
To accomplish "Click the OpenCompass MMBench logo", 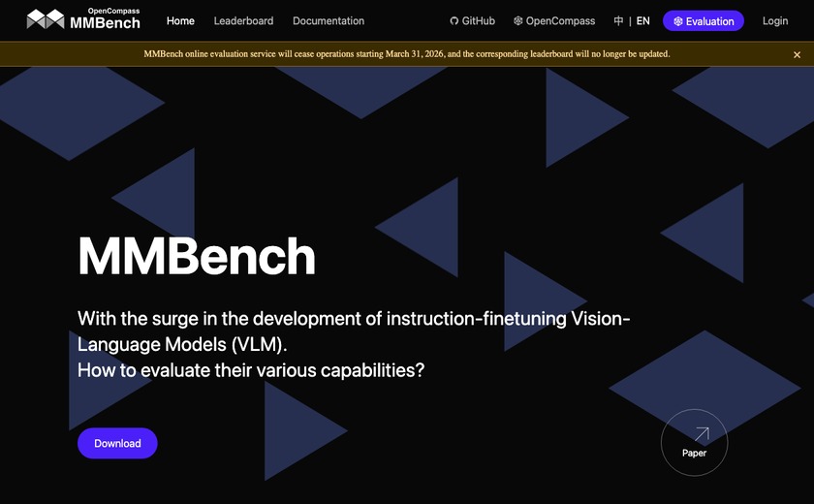I will 83,19.
